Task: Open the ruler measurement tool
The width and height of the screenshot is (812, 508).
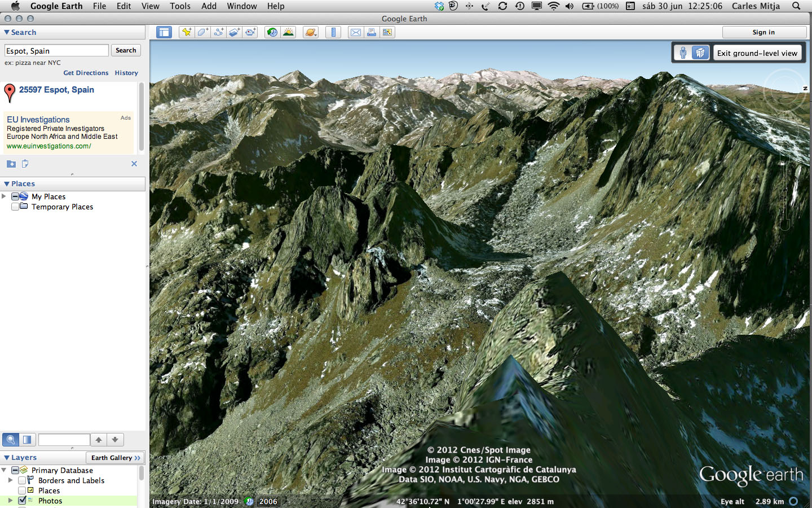Action: 333,32
